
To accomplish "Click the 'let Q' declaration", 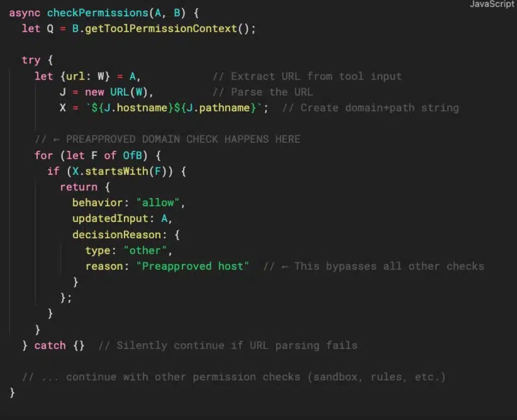I will tap(37, 29).
